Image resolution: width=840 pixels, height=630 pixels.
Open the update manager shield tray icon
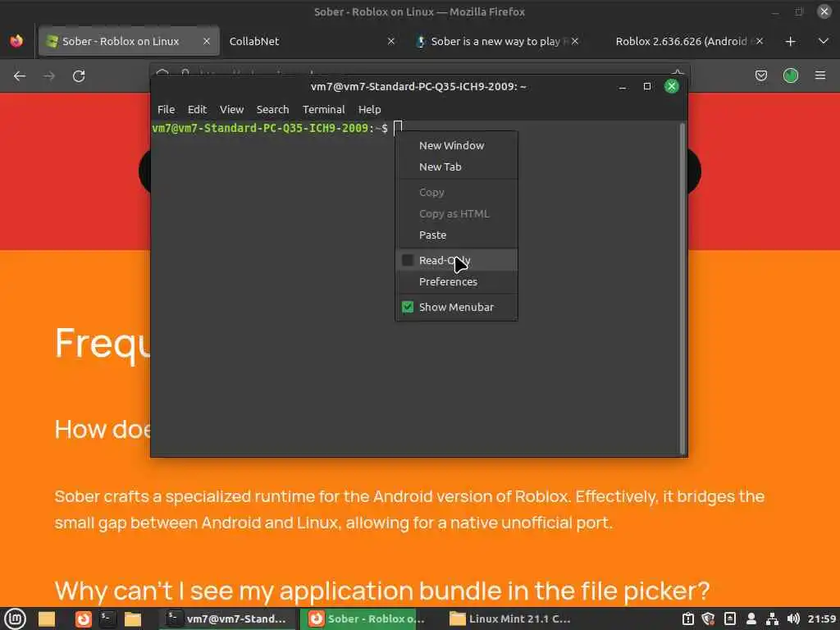coord(708,619)
